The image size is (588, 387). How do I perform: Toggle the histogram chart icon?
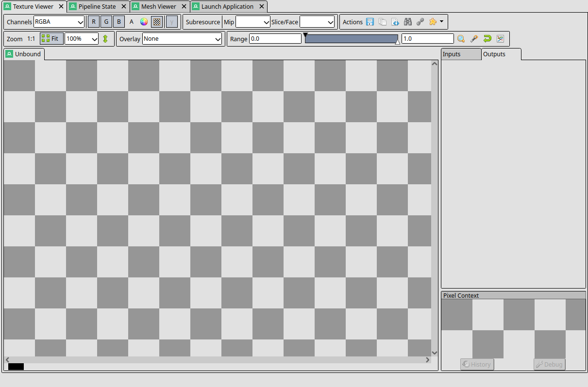point(501,39)
